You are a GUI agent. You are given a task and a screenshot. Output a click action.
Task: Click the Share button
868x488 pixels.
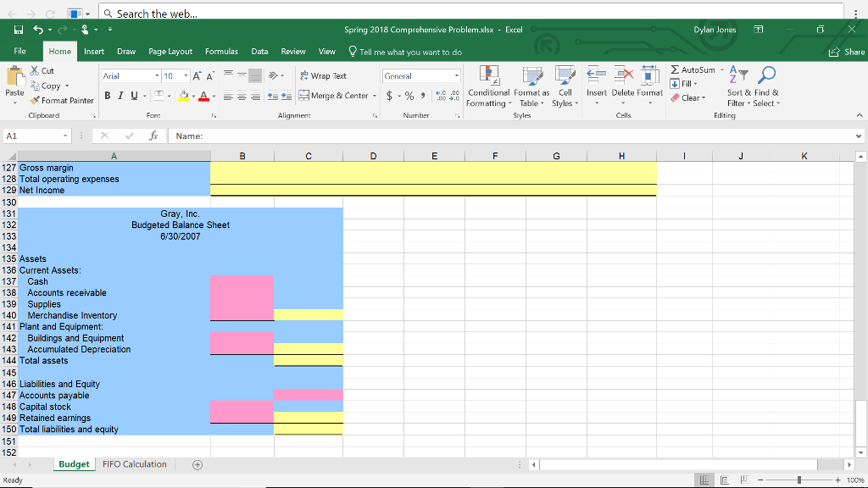847,52
